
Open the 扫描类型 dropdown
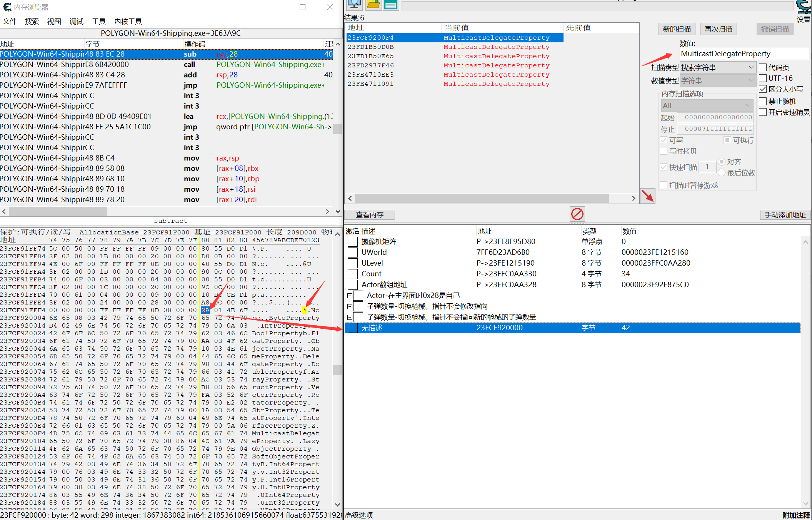coord(718,68)
